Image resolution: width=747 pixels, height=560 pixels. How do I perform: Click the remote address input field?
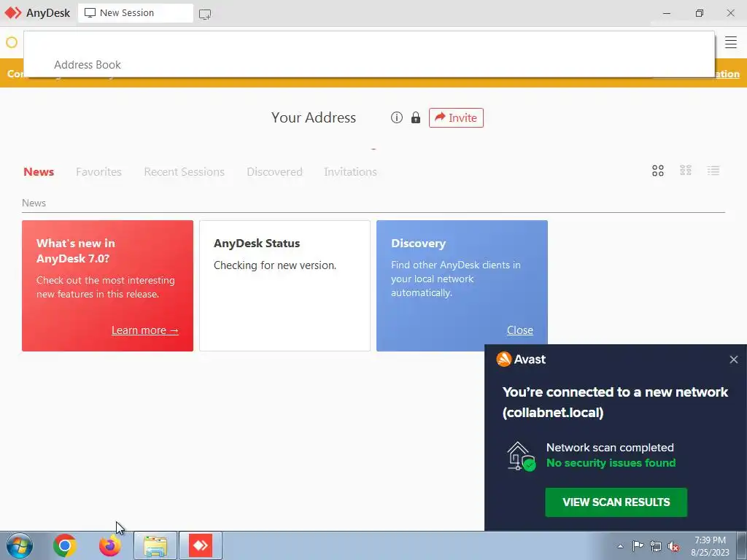pyautogui.click(x=369, y=44)
